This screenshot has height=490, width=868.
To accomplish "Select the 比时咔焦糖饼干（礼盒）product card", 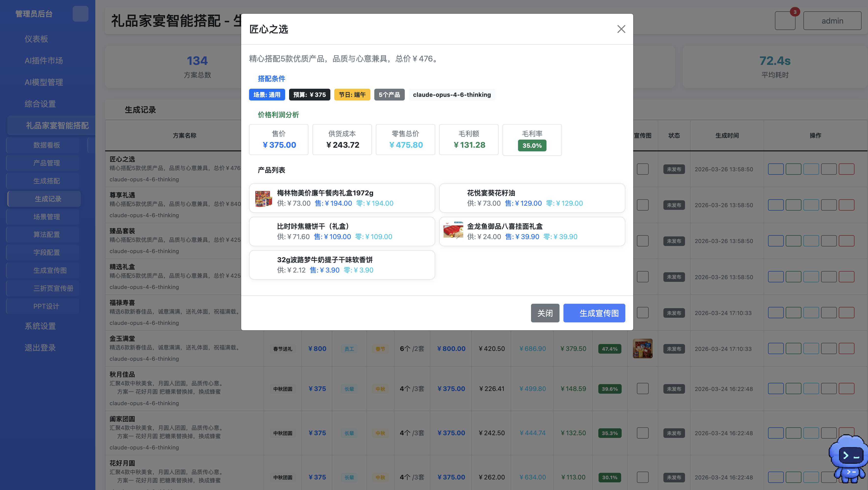I will coord(342,231).
